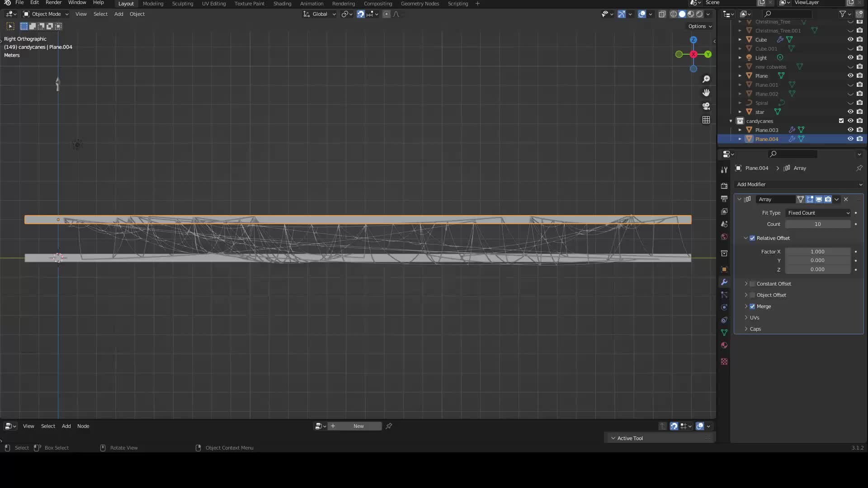Open the Fit Type dropdown
Image resolution: width=868 pixels, height=488 pixels.
pyautogui.click(x=818, y=213)
